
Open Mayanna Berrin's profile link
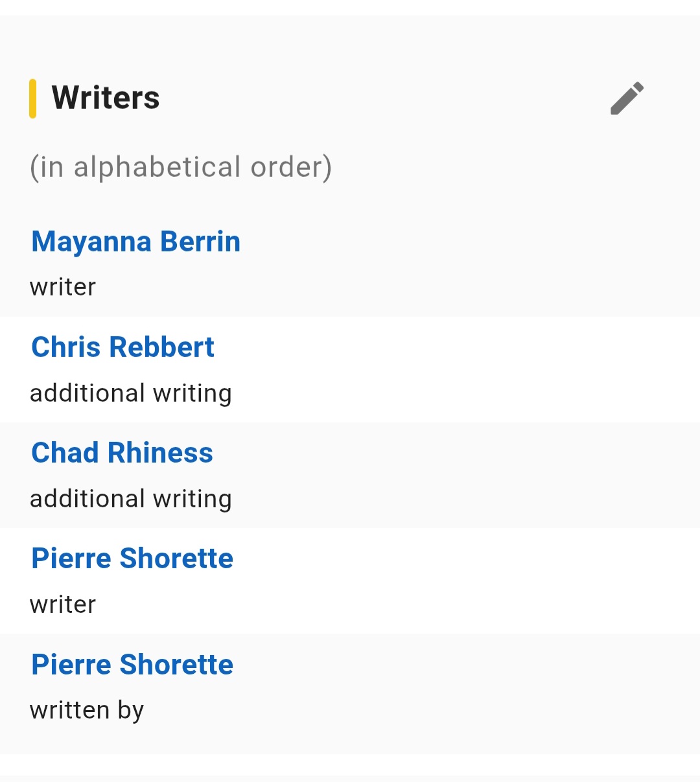point(136,242)
